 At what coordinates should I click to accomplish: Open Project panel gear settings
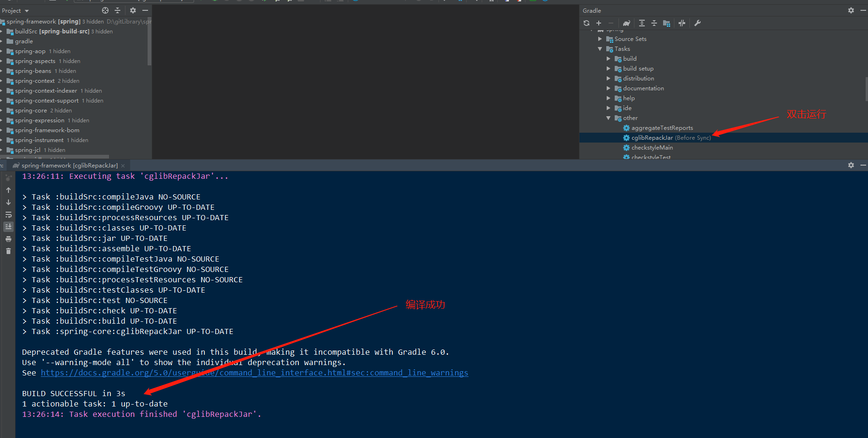[x=133, y=10]
